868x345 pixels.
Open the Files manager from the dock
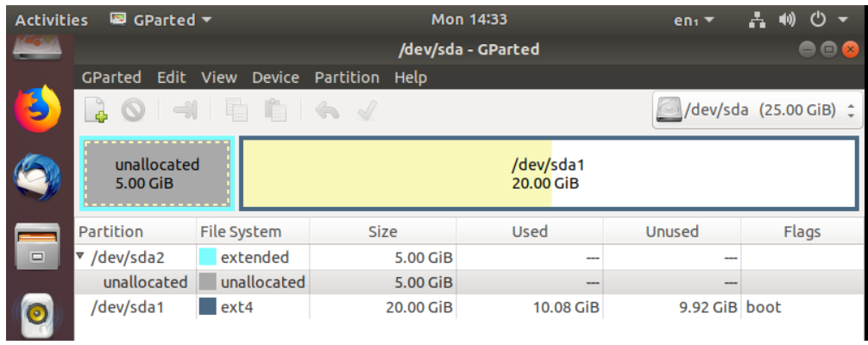pyautogui.click(x=37, y=247)
